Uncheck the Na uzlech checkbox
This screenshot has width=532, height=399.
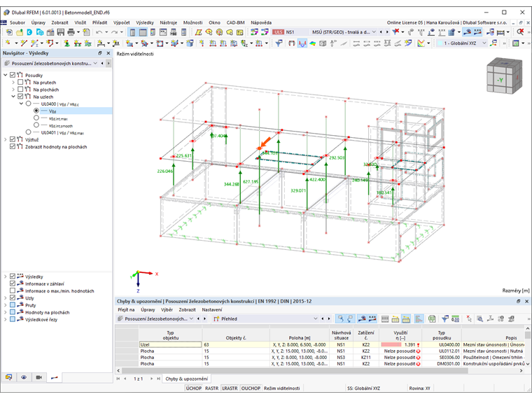click(x=20, y=97)
